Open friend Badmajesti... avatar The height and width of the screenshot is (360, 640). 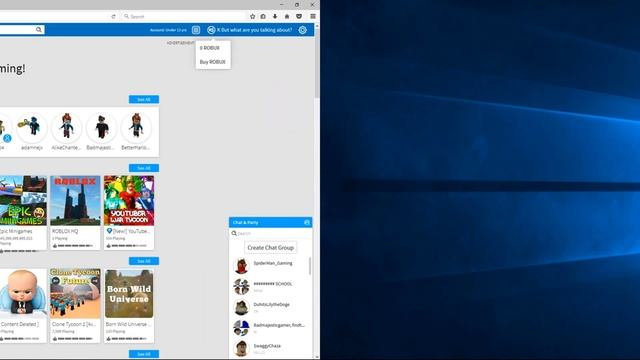(x=101, y=127)
